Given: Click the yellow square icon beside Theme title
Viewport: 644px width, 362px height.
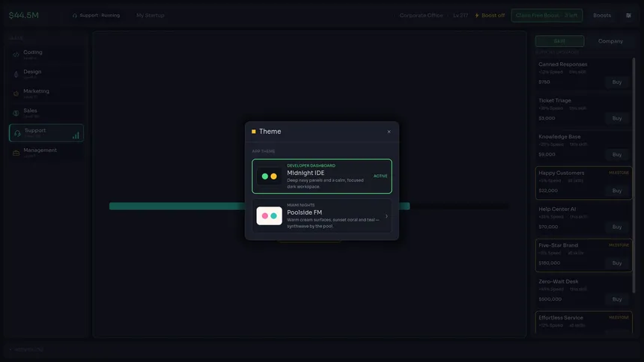Looking at the screenshot, I should pyautogui.click(x=253, y=132).
